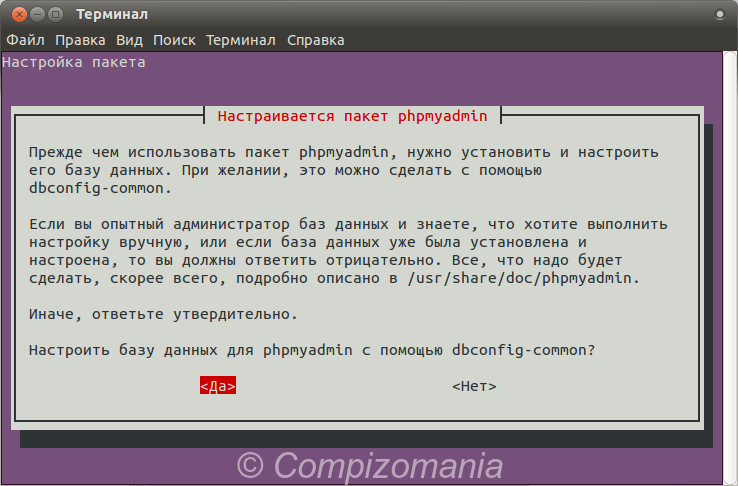Click the dialog title 'Настраивается пакет phpmyadmin'
The image size is (738, 486).
(353, 116)
